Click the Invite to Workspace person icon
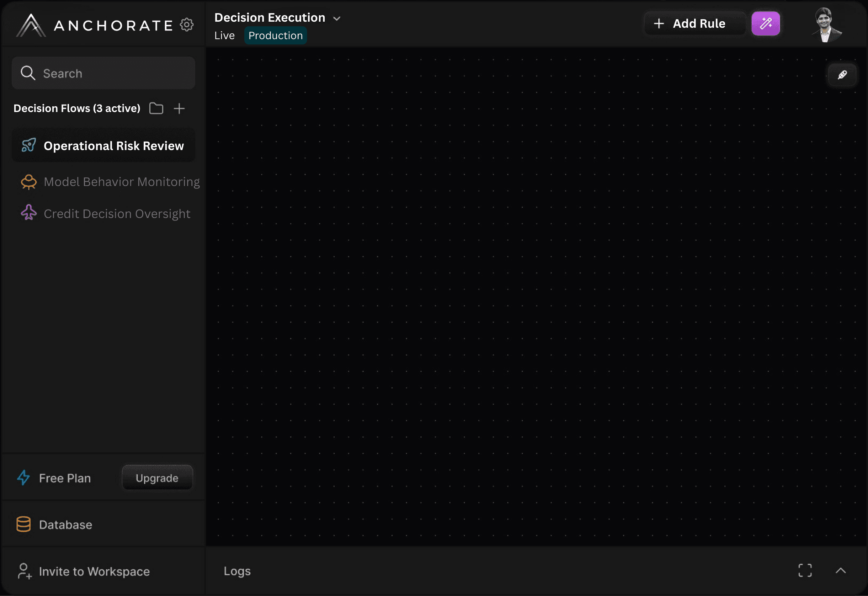 [x=25, y=571]
